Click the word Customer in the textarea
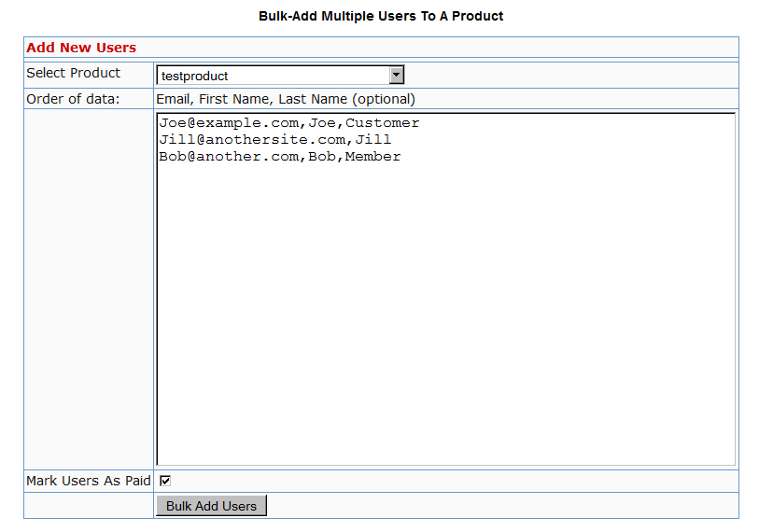The width and height of the screenshot is (759, 532). (x=383, y=123)
